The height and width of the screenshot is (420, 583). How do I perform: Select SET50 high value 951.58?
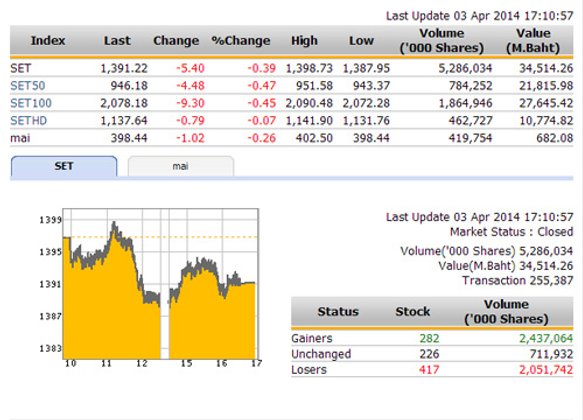314,86
